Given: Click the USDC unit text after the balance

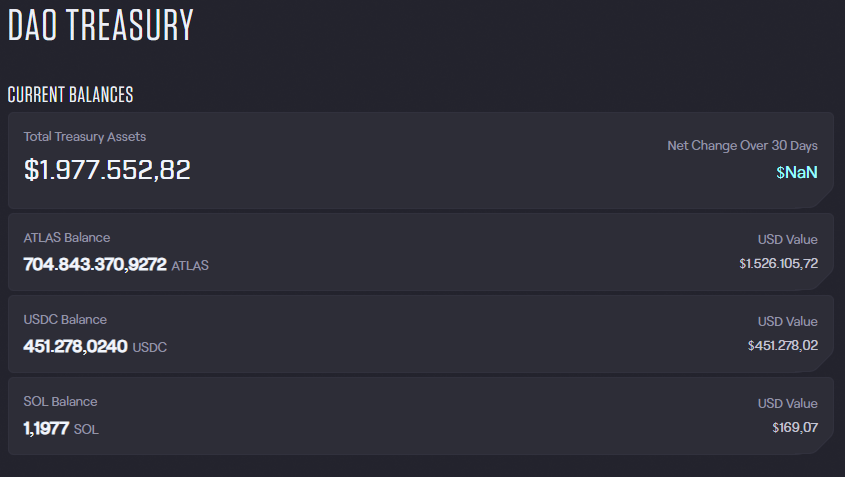Looking at the screenshot, I should tap(150, 348).
